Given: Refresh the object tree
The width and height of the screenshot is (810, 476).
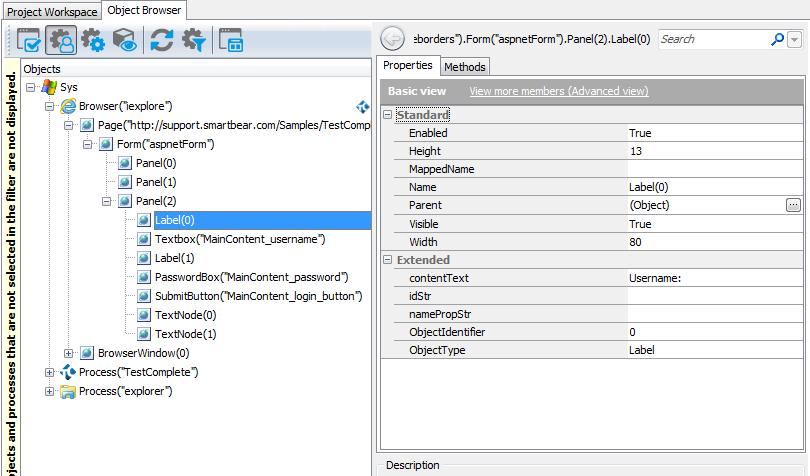Looking at the screenshot, I should click(161, 40).
